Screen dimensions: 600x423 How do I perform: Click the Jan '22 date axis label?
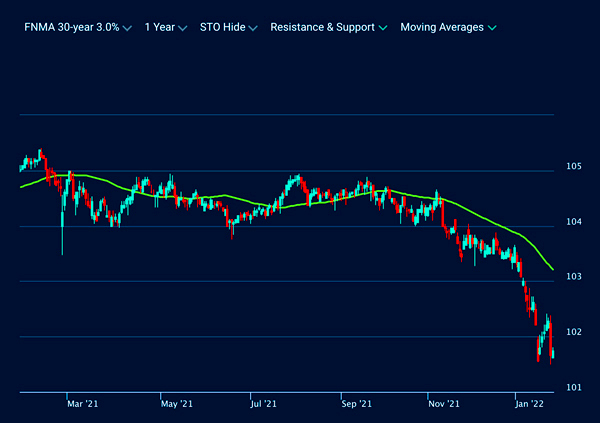pos(529,404)
